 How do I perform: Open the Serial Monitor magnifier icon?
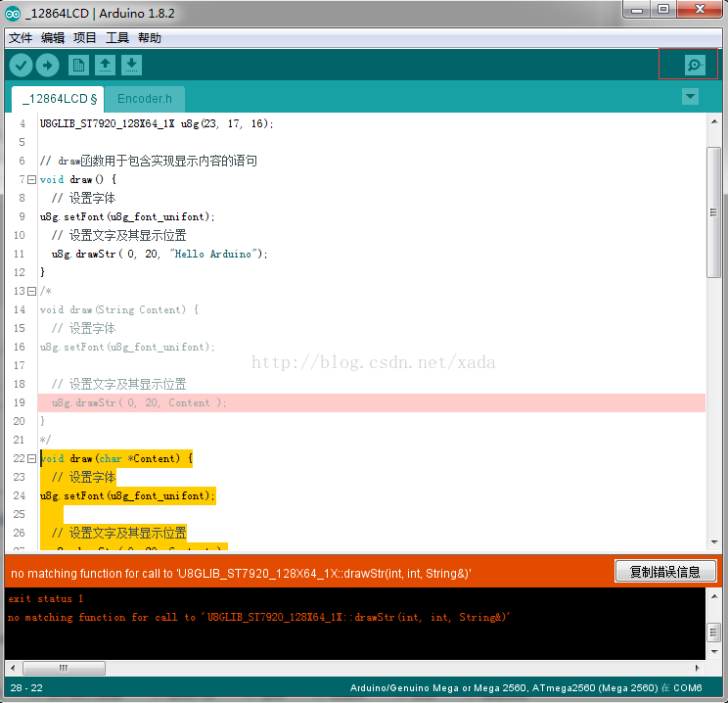(x=695, y=65)
